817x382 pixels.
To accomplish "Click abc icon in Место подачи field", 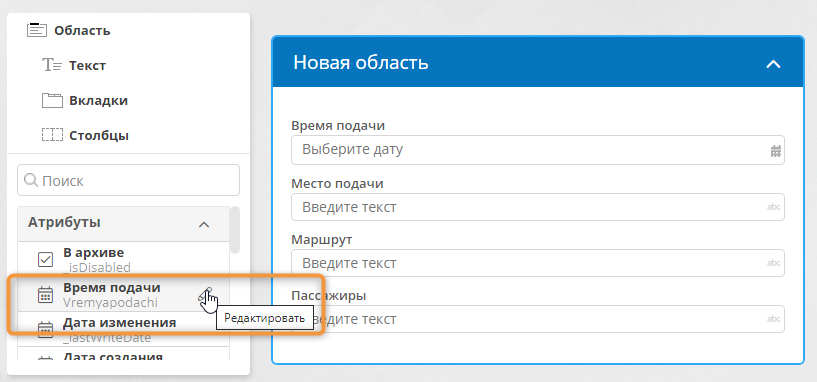I will [774, 207].
